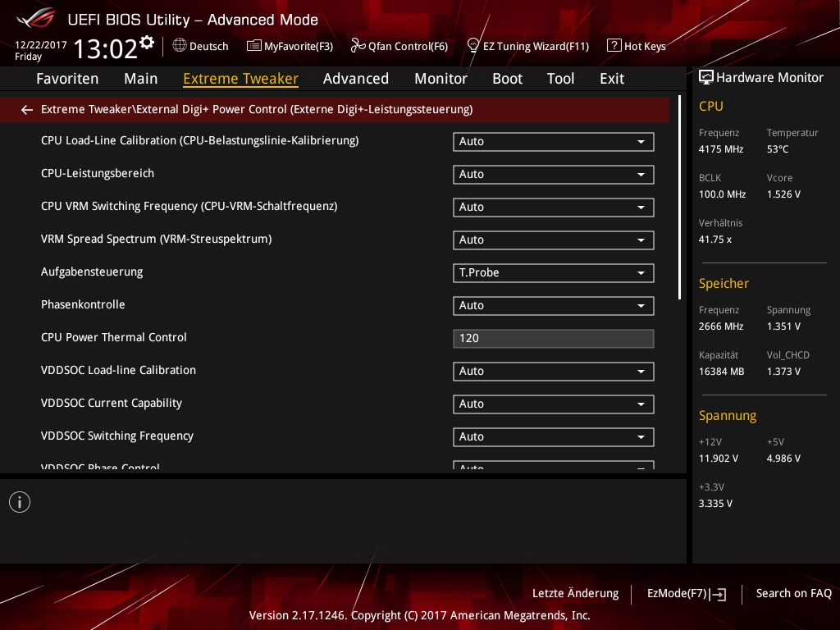This screenshot has width=840, height=630.
Task: Select Phasenkontrolle label
Action: tap(83, 304)
